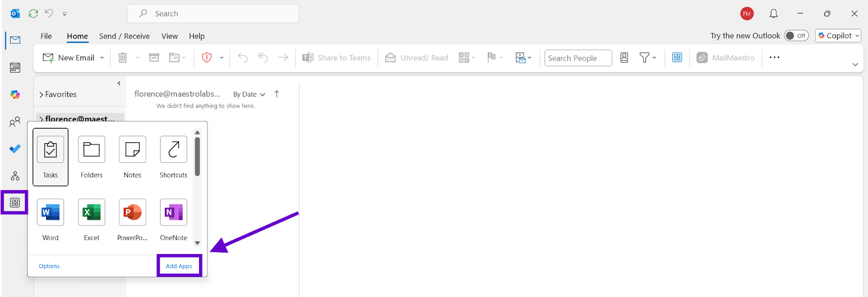Click the Search box at top
This screenshot has height=297, width=868.
pyautogui.click(x=213, y=14)
